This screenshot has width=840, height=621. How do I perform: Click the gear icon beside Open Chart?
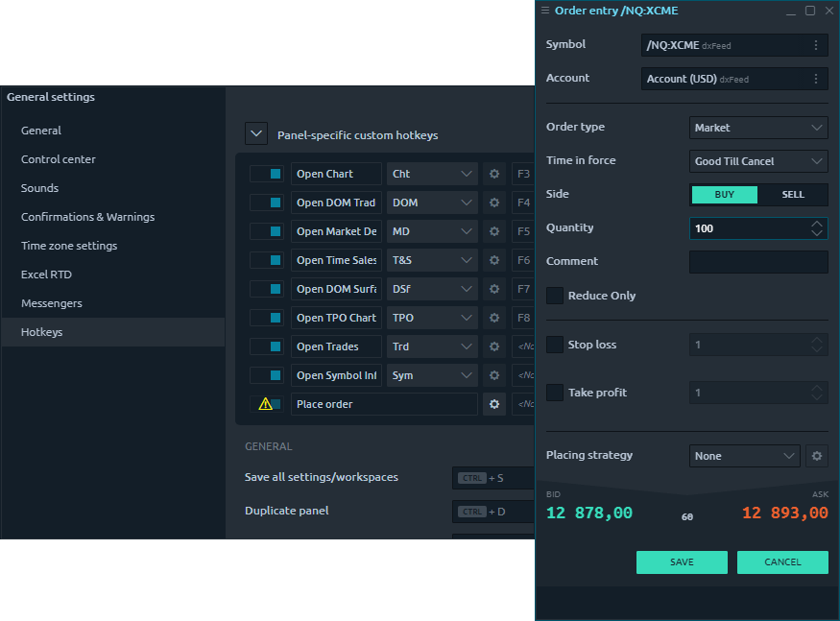(494, 174)
